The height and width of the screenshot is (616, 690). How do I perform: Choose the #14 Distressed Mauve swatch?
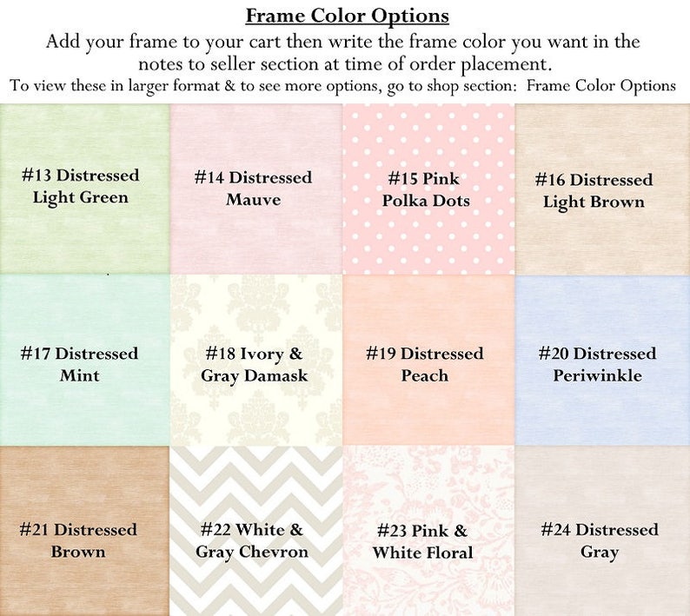[256, 189]
